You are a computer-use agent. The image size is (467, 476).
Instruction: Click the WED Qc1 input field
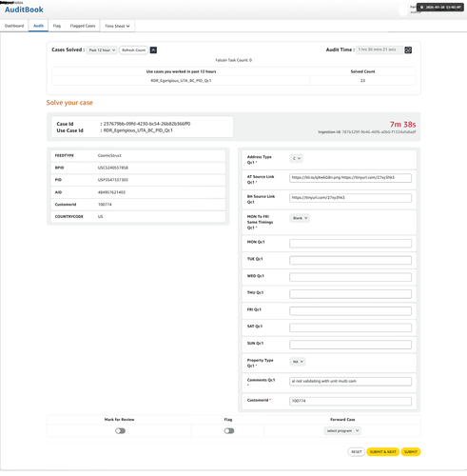coord(350,277)
